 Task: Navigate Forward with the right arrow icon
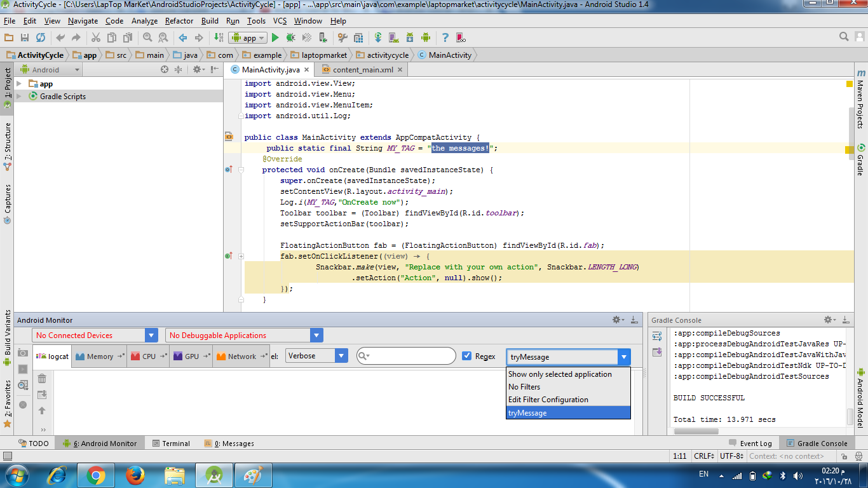coord(199,37)
